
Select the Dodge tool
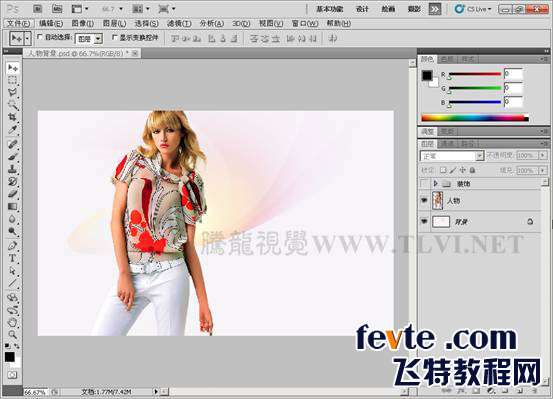(13, 231)
